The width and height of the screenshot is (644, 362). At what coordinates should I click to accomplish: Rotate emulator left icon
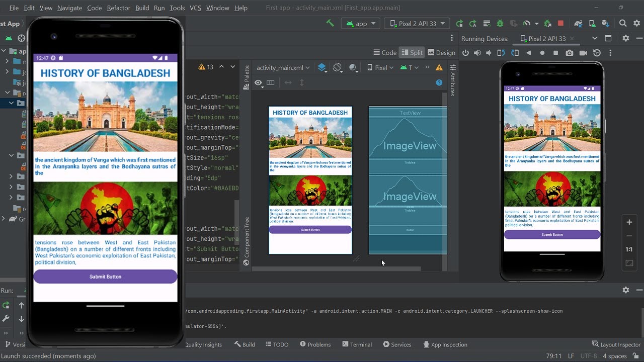pos(501,53)
